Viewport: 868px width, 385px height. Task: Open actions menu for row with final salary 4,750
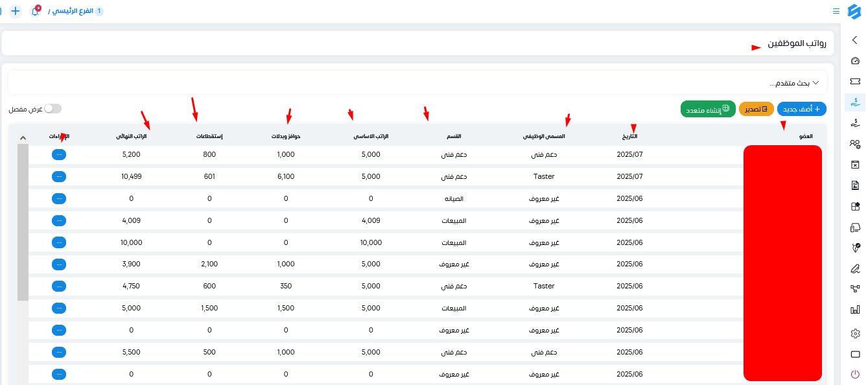[x=59, y=286]
